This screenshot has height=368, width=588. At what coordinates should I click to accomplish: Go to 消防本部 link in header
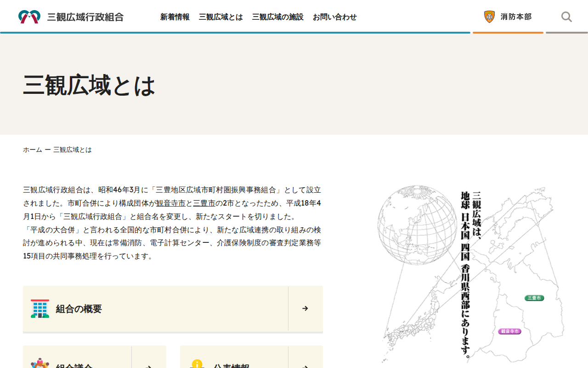click(508, 17)
